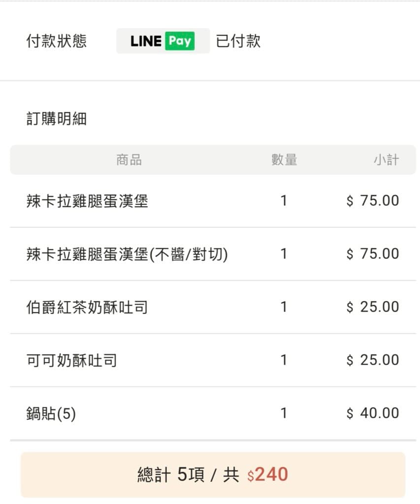Screen dimensions: 420x504
Task: Click the 商品 column header
Action: point(129,160)
